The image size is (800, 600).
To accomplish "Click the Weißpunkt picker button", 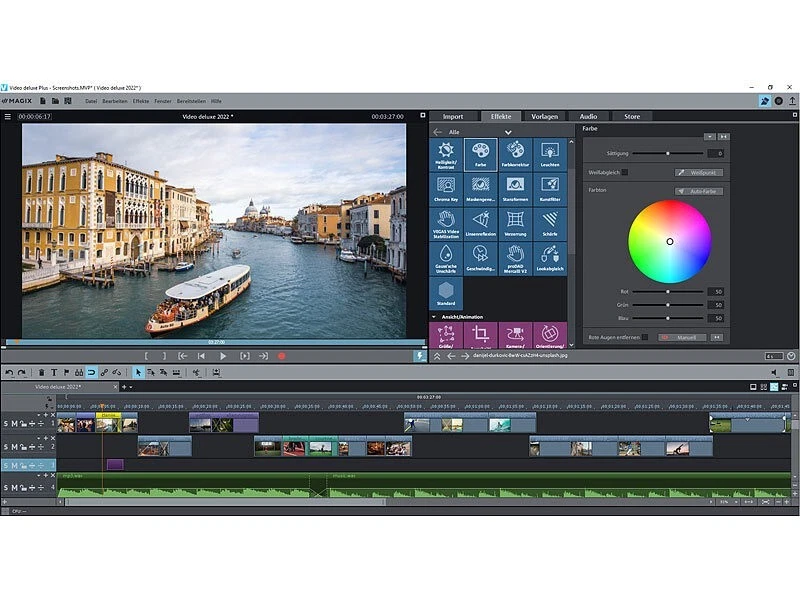I will point(699,171).
